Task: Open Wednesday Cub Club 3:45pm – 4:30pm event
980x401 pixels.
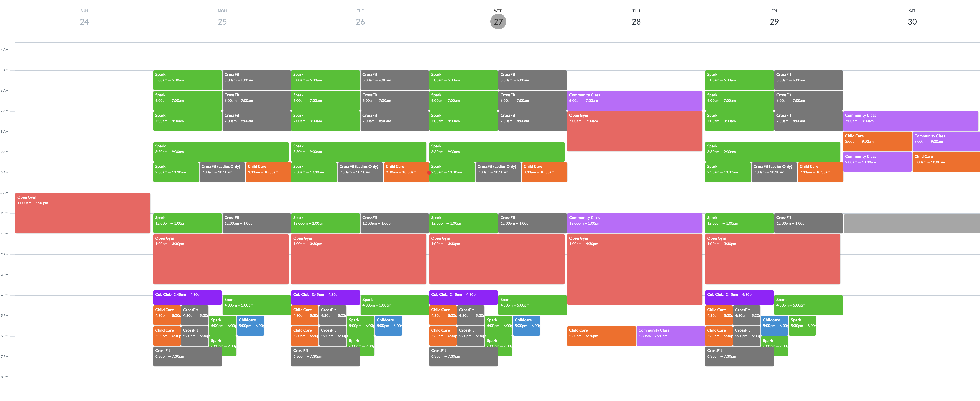Action: tap(463, 298)
